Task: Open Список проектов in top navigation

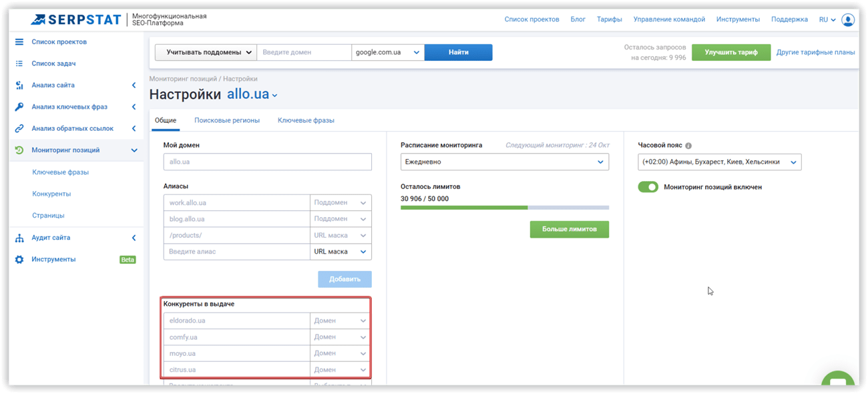Action: coord(532,19)
